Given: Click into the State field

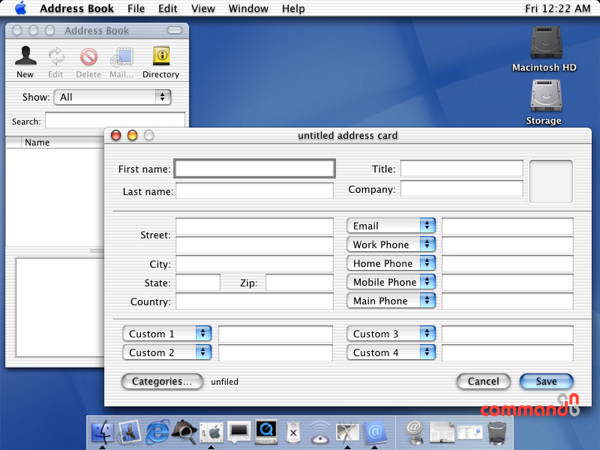Looking at the screenshot, I should 198,283.
